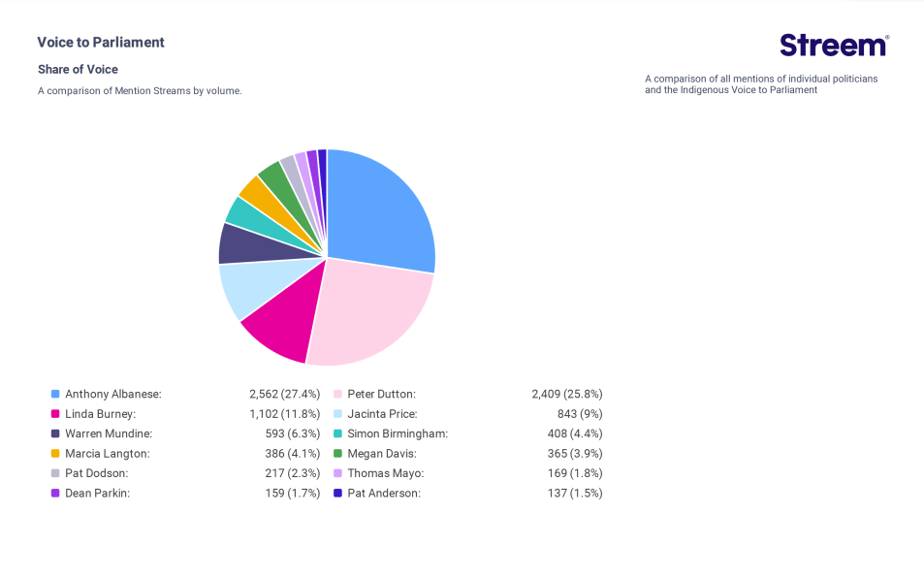Image resolution: width=924 pixels, height=577 pixels.
Task: Click the '593 (6.3%)' value
Action: [292, 433]
